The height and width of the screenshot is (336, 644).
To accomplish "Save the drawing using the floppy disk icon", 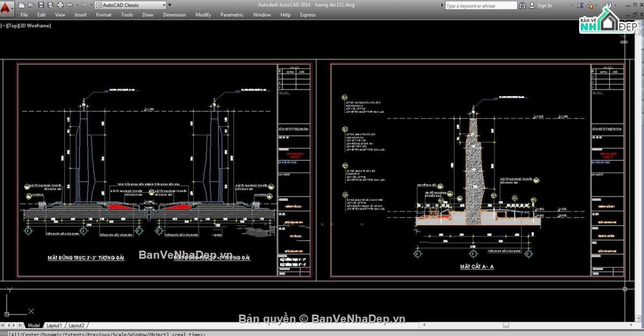I will [x=41, y=5].
